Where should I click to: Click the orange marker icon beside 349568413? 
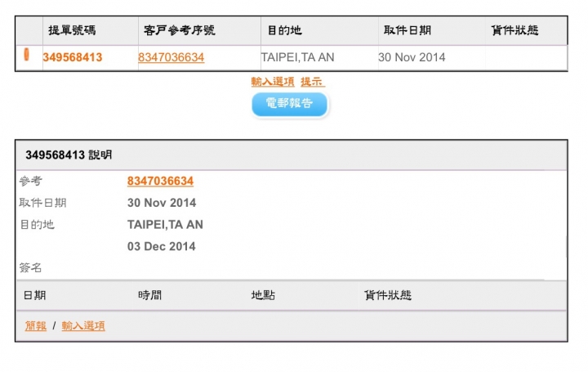click(27, 56)
